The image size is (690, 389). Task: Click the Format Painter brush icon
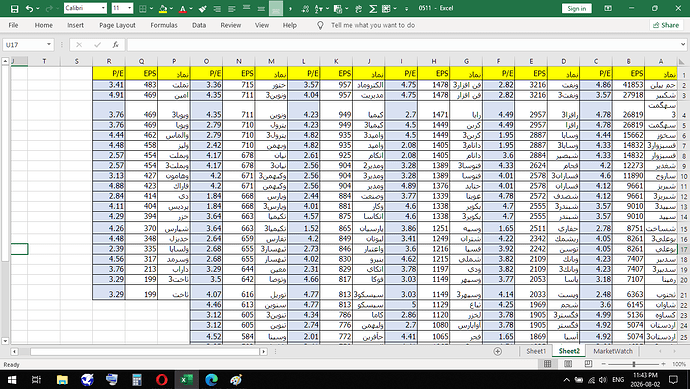(x=202, y=8)
